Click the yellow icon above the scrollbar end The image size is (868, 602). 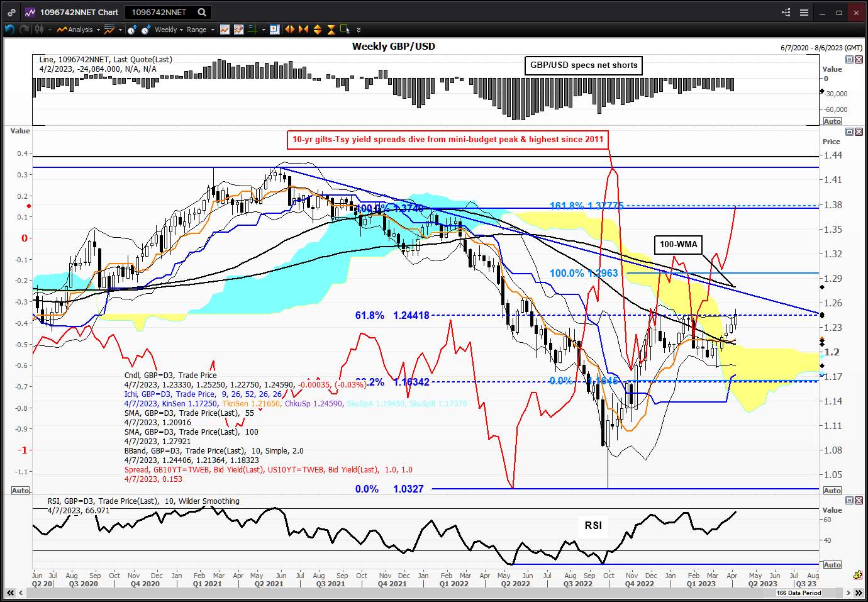(x=857, y=575)
